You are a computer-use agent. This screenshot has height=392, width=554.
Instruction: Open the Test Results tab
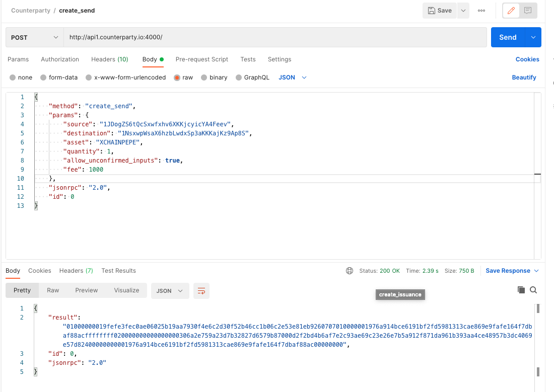pos(118,271)
